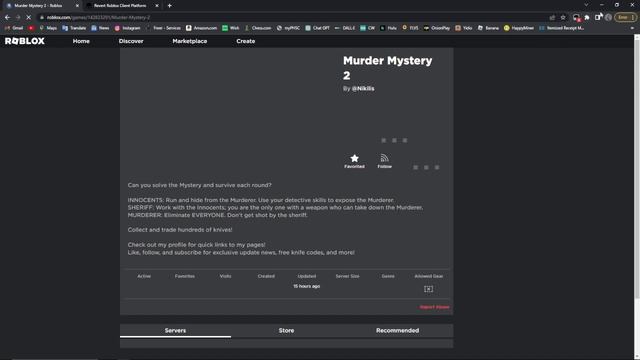
Task: Click the share page icon in address bar
Action: [552, 18]
